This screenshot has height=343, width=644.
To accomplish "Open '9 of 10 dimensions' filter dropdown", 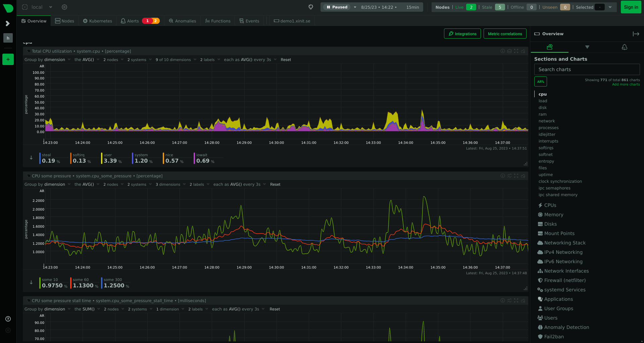I will click(176, 60).
